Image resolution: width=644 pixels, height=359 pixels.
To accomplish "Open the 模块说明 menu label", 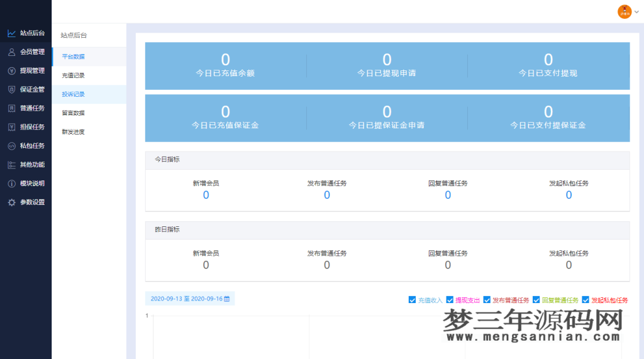I will point(33,184).
